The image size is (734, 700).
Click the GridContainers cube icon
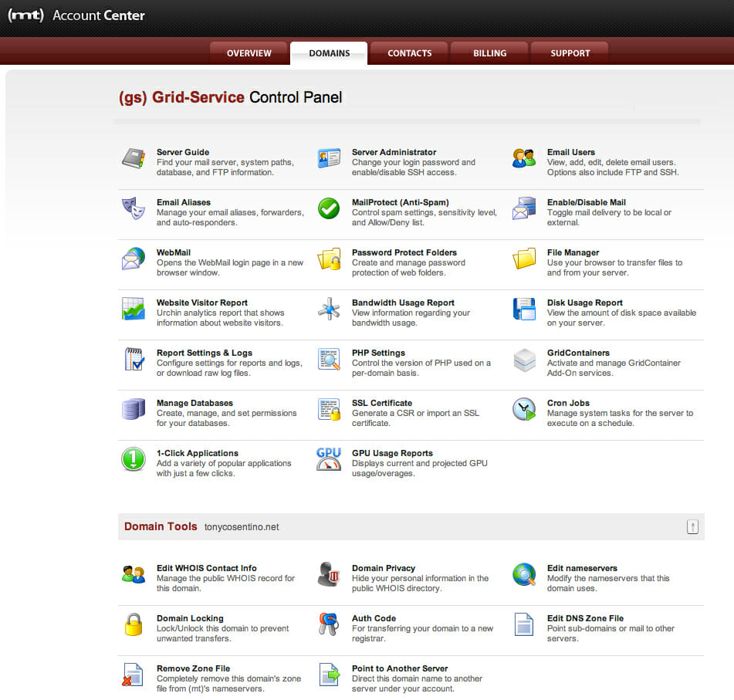click(x=524, y=360)
